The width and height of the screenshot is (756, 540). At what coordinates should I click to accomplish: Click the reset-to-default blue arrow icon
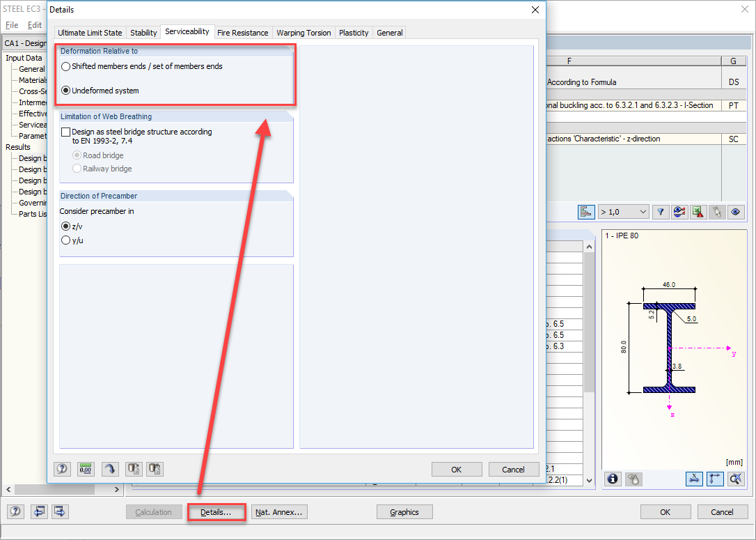click(110, 469)
